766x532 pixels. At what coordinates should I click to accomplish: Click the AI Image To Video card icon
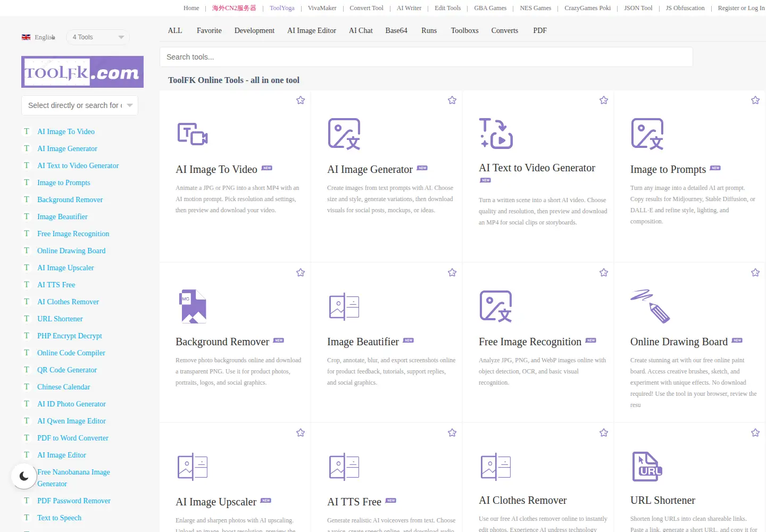(193, 134)
